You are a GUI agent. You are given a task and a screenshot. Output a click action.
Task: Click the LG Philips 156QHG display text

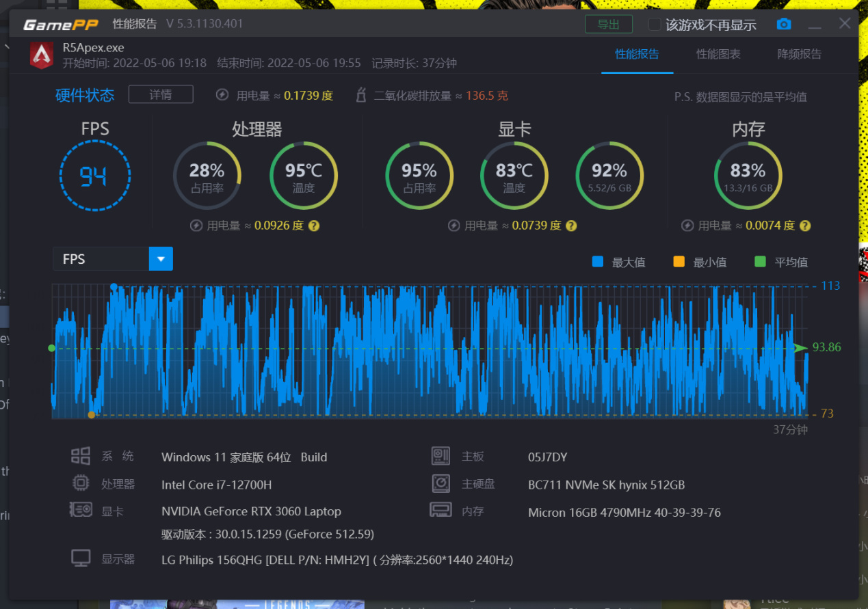pos(337,560)
